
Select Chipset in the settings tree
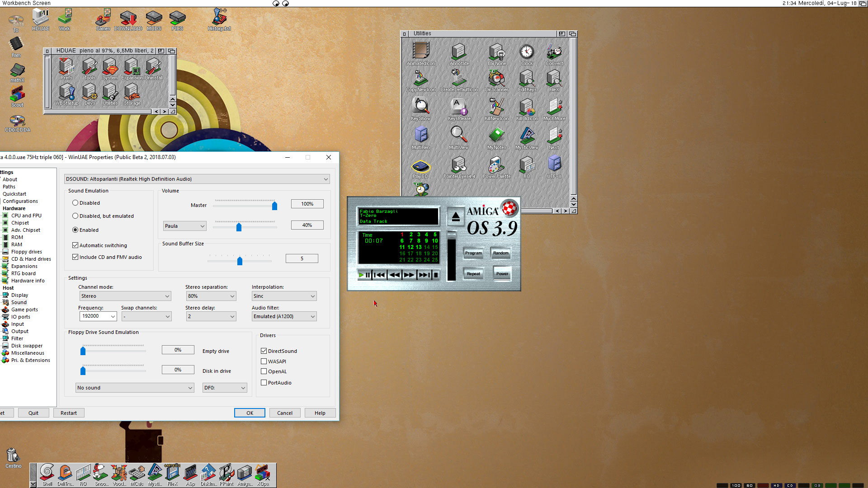tap(20, 223)
